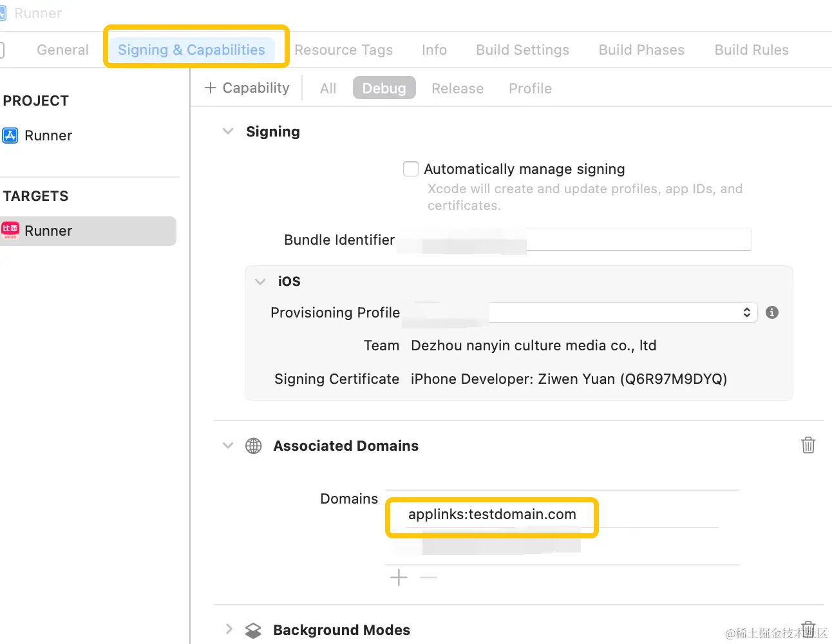Select the Runner target in sidebar

(88, 231)
